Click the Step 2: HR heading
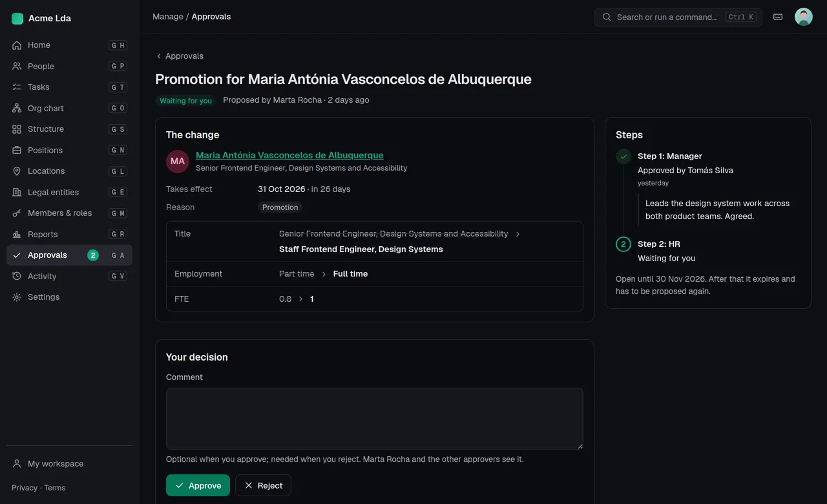This screenshot has width=827, height=504. coord(659,244)
